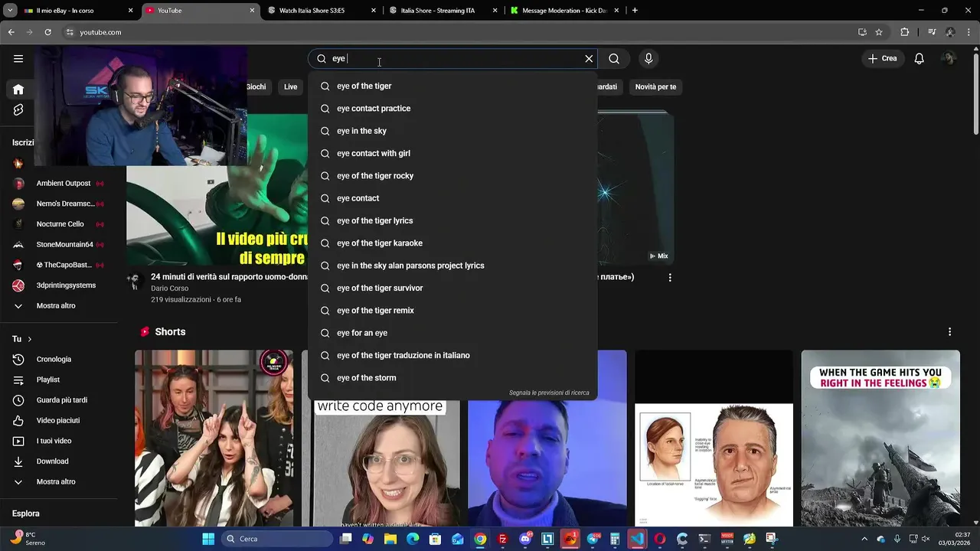Choose 'eye in the sky alan parsons project lyrics'
The width and height of the screenshot is (980, 551).
tap(452, 266)
